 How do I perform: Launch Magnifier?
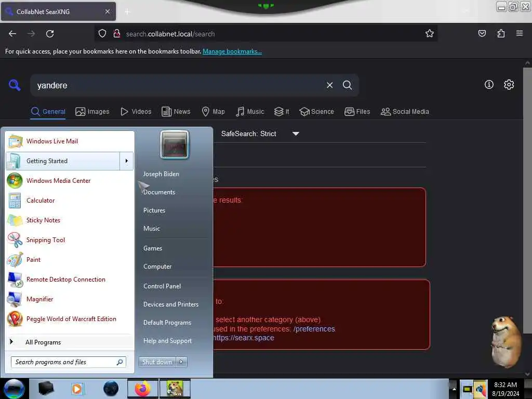point(70,299)
